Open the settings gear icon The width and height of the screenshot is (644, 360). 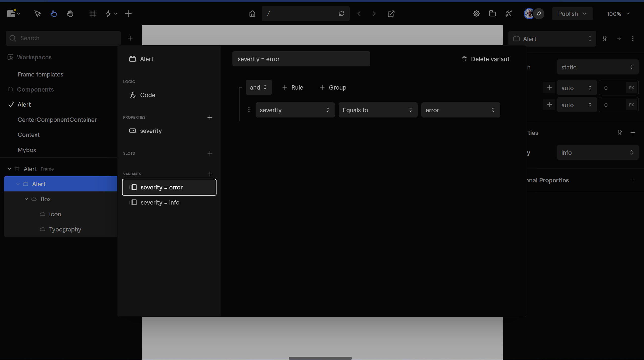pos(476,14)
